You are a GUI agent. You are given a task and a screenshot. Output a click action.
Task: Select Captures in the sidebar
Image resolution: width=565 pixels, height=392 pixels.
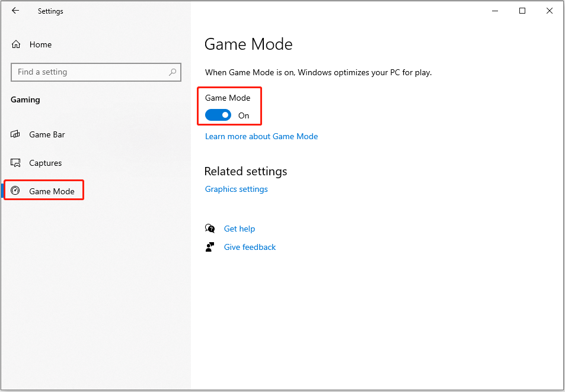coord(46,163)
